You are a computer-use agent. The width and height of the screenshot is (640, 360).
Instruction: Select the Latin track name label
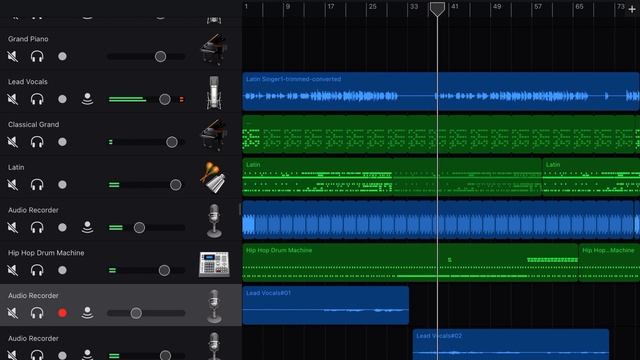[x=16, y=167]
